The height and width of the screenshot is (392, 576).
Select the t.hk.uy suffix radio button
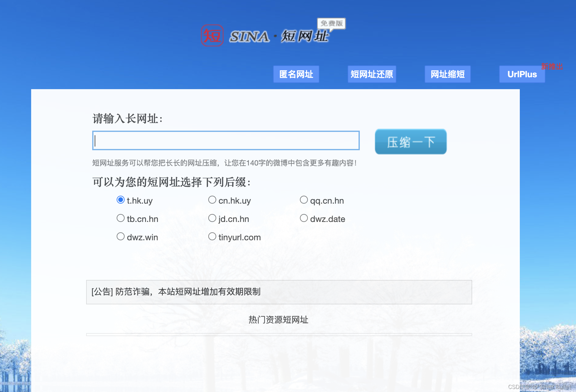(121, 200)
